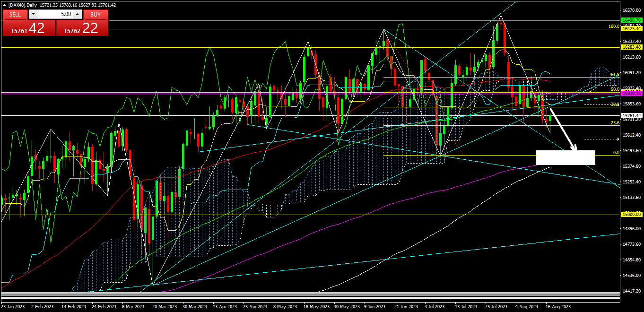Image resolution: width=644 pixels, height=312 pixels.
Task: Click the Fibonacci 0.0 level label
Action: [616, 153]
